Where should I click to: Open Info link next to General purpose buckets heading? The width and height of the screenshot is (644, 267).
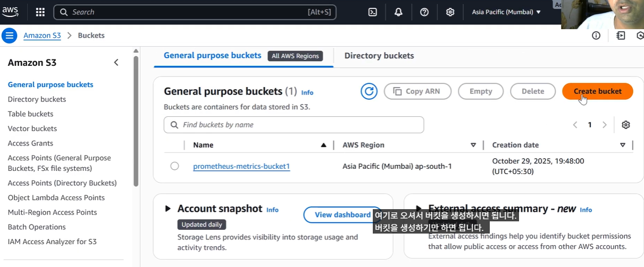[x=307, y=92]
